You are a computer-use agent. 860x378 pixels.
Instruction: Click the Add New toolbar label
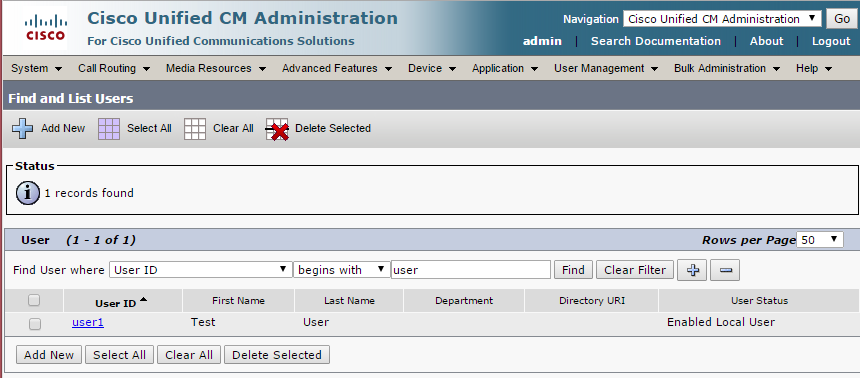pos(63,128)
